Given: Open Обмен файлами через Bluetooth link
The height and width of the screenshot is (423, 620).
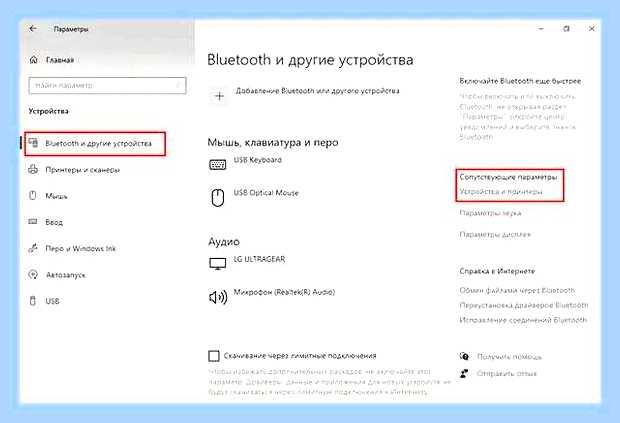Looking at the screenshot, I should (x=517, y=290).
